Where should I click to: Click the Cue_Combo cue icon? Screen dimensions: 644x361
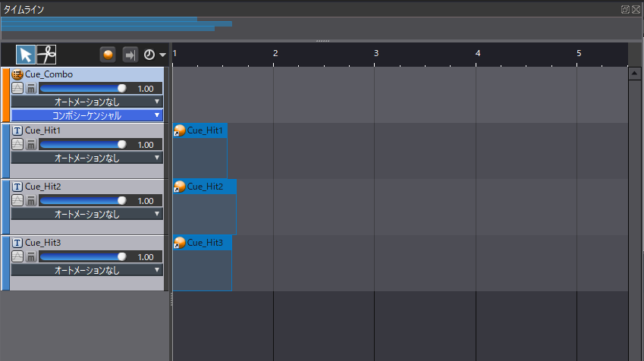pos(17,74)
